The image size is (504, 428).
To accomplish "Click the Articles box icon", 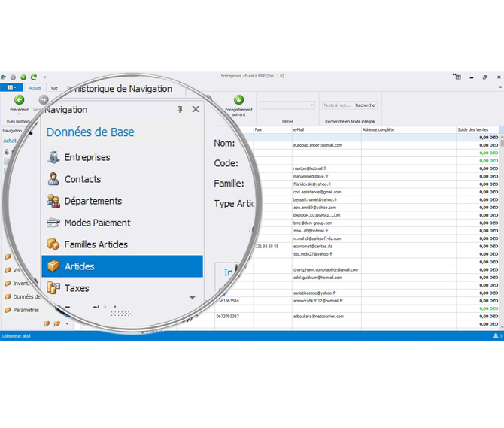I will pyautogui.click(x=53, y=266).
